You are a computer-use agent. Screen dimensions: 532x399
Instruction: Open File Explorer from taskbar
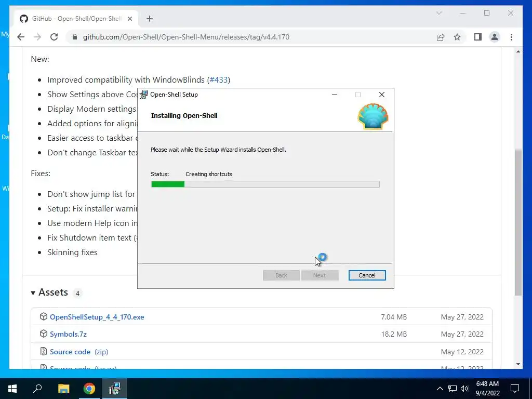pyautogui.click(x=63, y=389)
